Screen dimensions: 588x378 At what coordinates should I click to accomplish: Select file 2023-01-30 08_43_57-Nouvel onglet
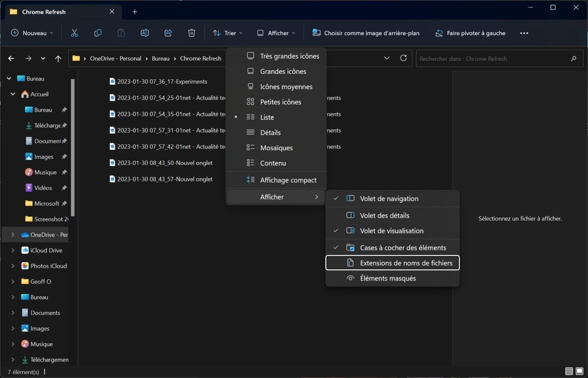tap(161, 179)
